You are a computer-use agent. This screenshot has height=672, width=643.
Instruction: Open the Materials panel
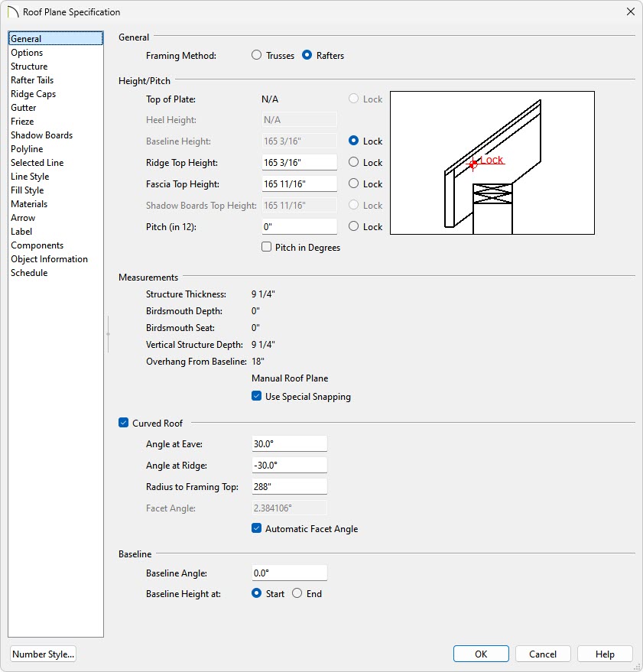click(56, 203)
